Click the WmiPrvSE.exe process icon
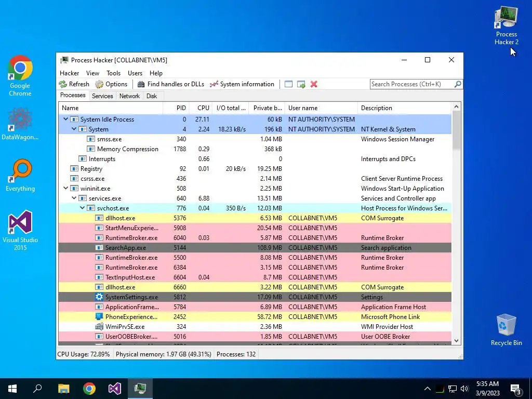 click(x=99, y=326)
